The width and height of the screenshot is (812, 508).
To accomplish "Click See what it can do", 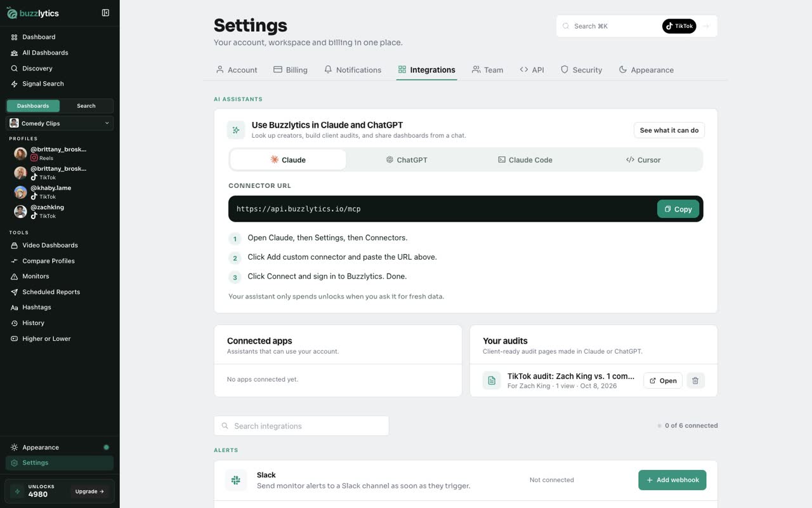I will tap(669, 130).
